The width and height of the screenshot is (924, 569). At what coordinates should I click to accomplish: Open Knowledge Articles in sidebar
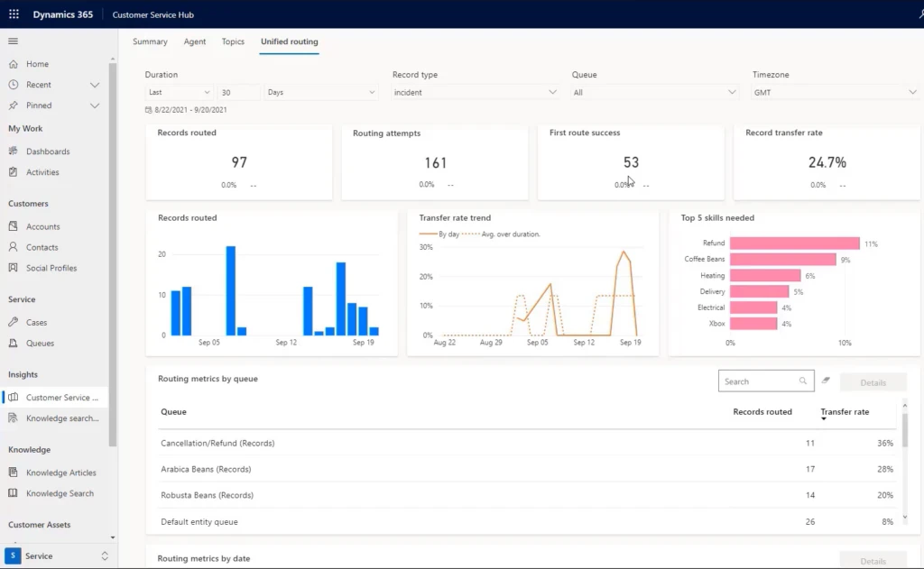(60, 473)
